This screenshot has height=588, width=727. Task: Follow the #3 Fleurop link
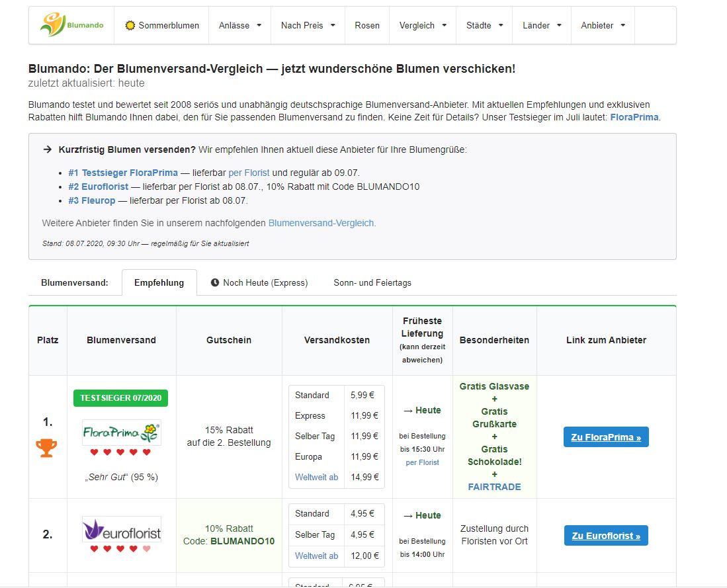click(x=92, y=200)
